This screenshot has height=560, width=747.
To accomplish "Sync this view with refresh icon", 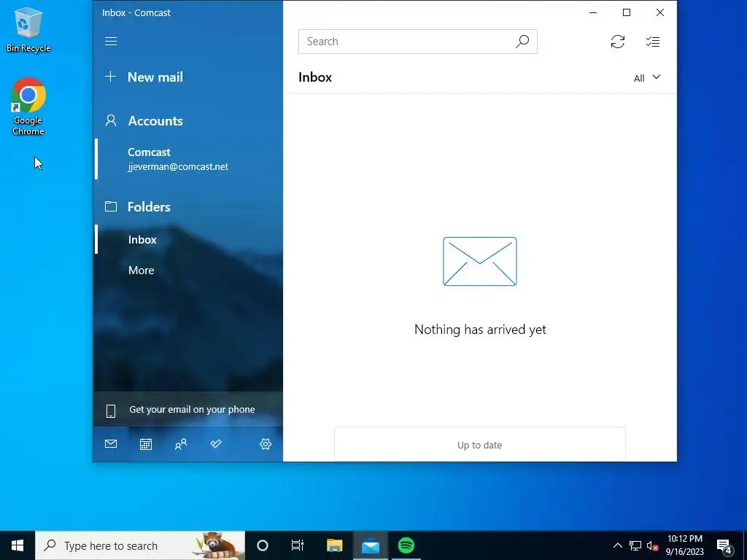I will pyautogui.click(x=617, y=42).
